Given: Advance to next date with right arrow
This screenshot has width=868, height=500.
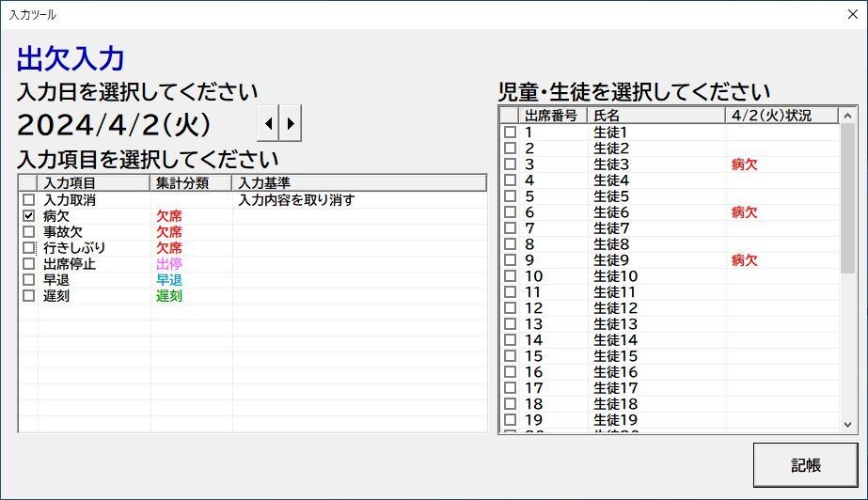Looking at the screenshot, I should (x=291, y=123).
